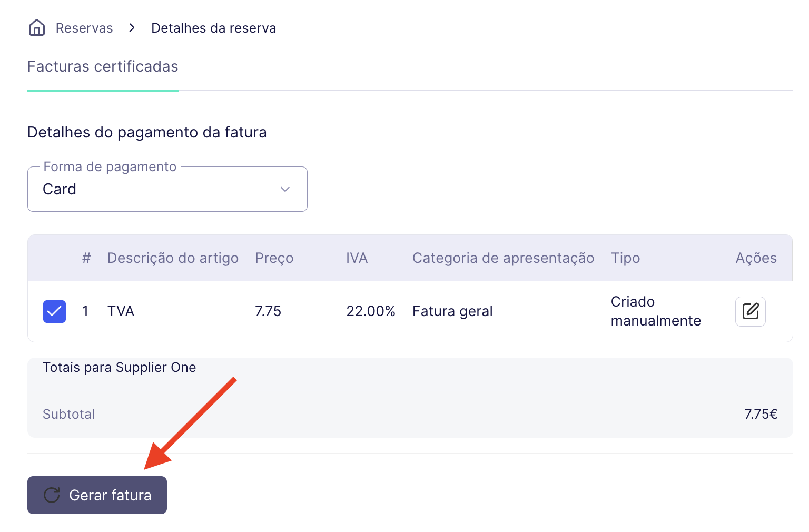Click the Tipo column header

click(625, 258)
